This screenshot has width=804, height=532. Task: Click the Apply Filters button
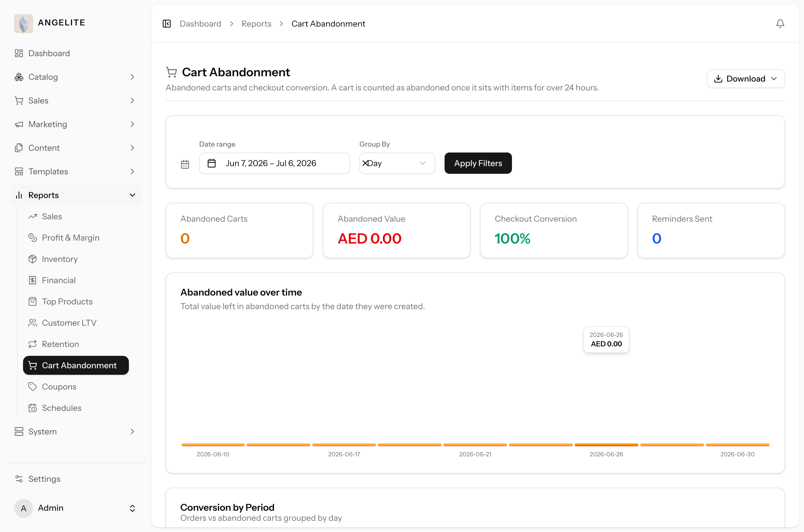tap(478, 163)
